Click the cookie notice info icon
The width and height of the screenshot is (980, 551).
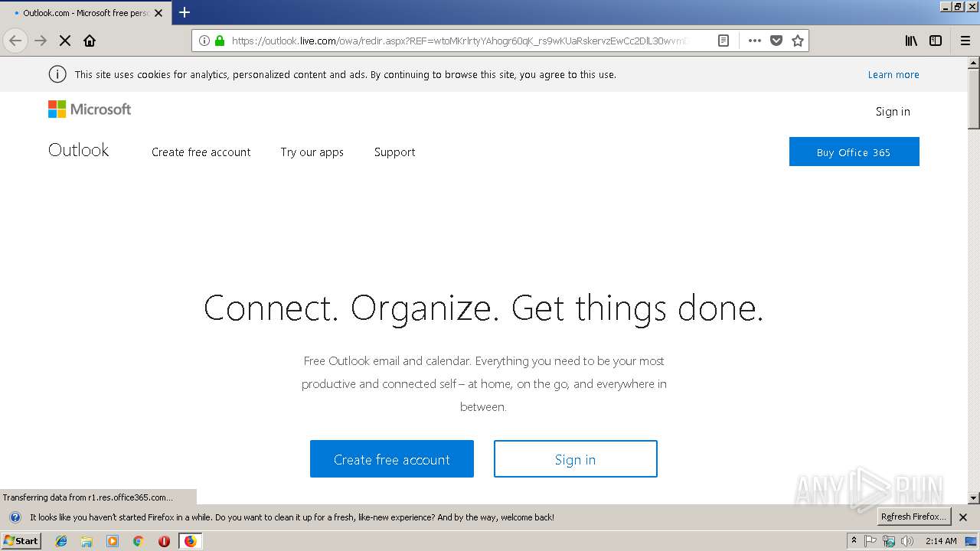[x=57, y=74]
